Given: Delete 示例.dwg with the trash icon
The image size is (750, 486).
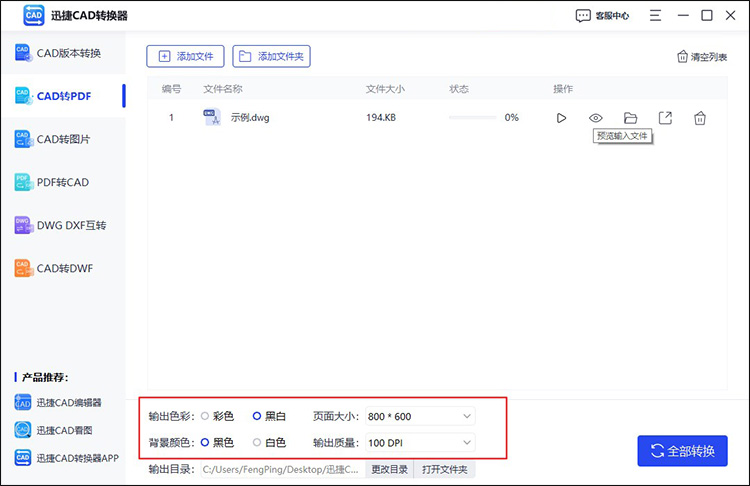Looking at the screenshot, I should (x=700, y=118).
